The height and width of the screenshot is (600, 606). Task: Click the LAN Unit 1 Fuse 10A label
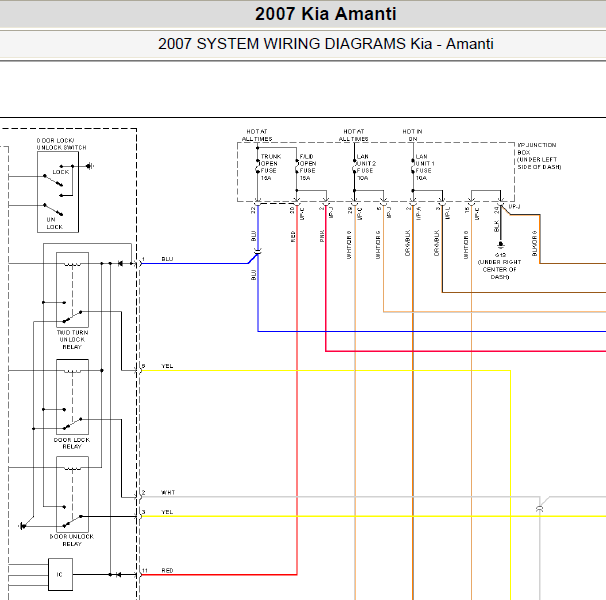pos(425,167)
